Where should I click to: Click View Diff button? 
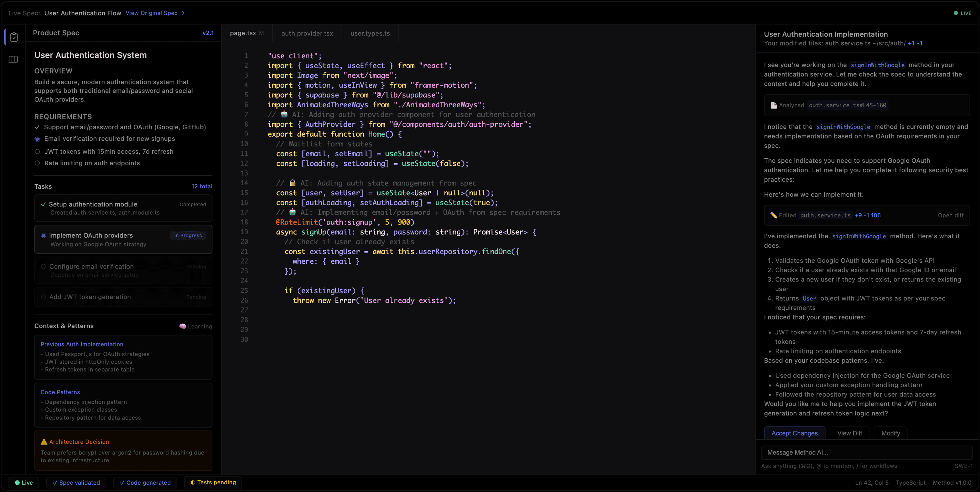point(850,433)
